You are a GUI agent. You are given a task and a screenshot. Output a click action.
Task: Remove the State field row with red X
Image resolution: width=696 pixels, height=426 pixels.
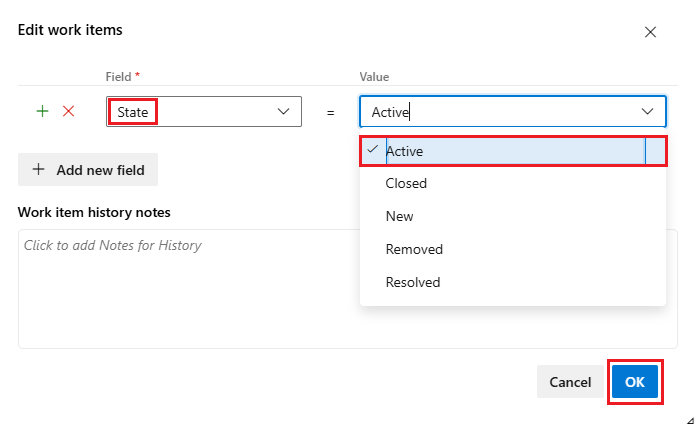[68, 111]
